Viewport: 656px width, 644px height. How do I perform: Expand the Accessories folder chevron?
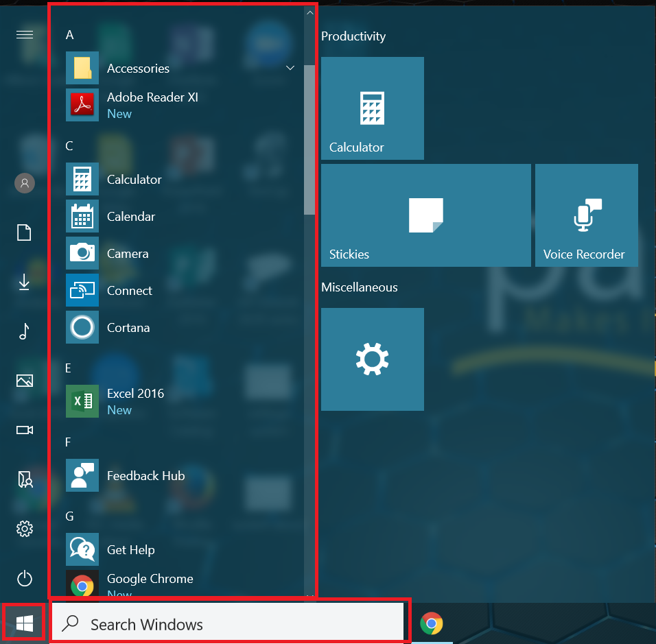[x=290, y=68]
